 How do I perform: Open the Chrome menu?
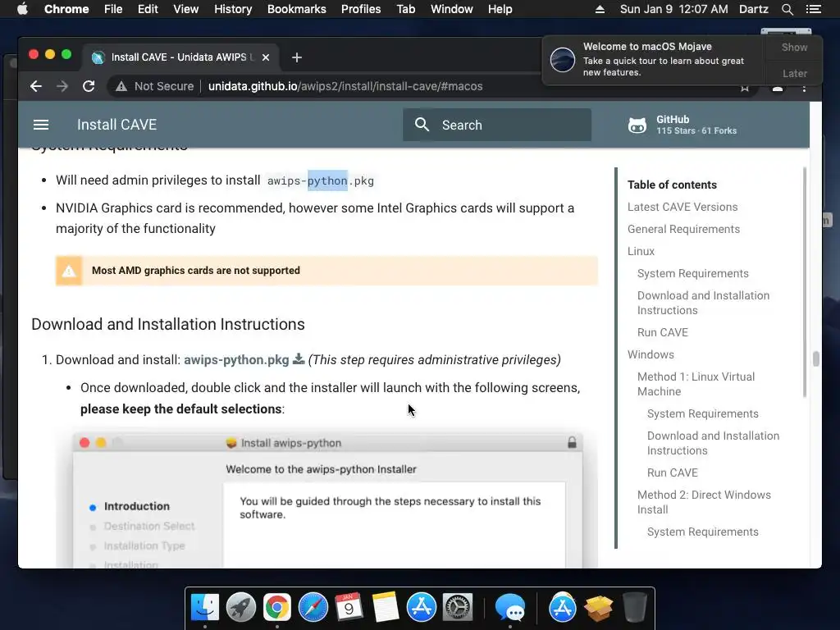66,9
